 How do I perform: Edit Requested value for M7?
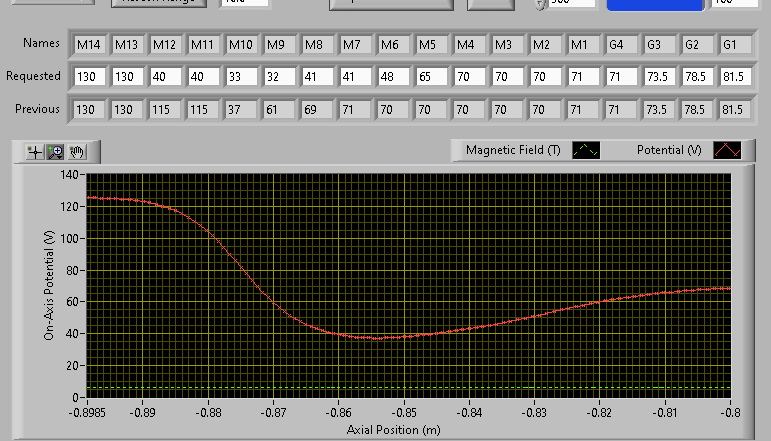tap(356, 77)
